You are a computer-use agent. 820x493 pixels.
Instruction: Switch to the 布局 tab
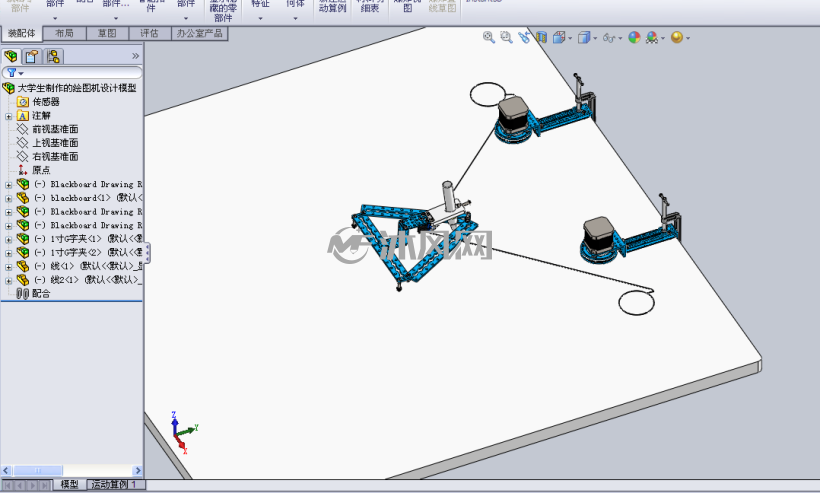[x=64, y=33]
